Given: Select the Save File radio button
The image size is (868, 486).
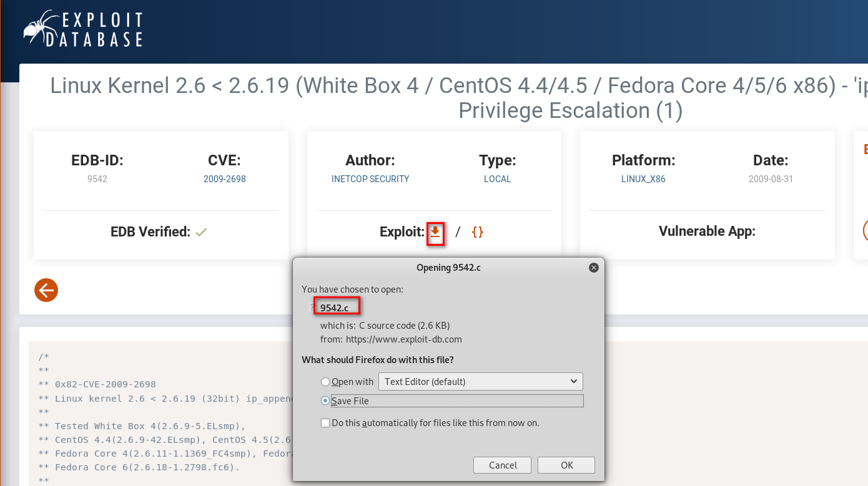Looking at the screenshot, I should point(325,401).
